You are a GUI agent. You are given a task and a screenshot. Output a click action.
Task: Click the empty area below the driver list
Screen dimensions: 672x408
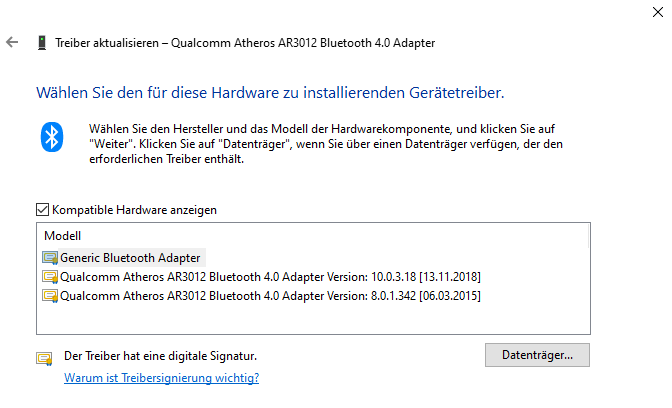coord(313,319)
